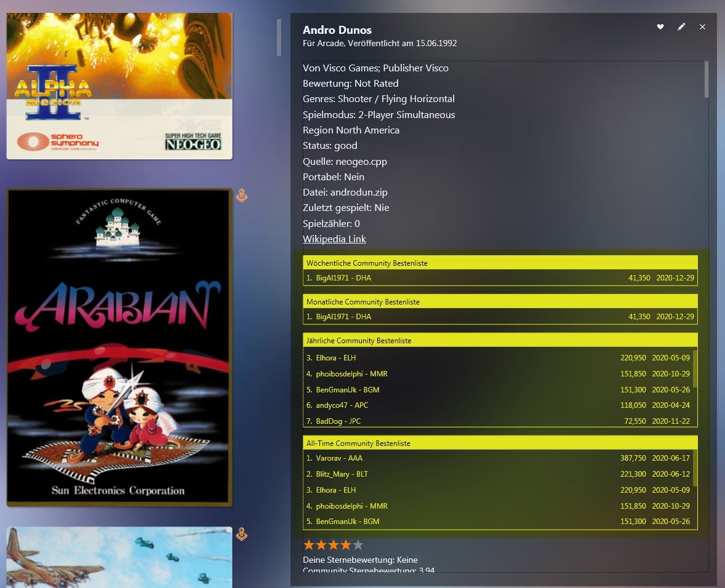Click 'Portabel: Nein' line
The width and height of the screenshot is (725, 588).
point(334,177)
